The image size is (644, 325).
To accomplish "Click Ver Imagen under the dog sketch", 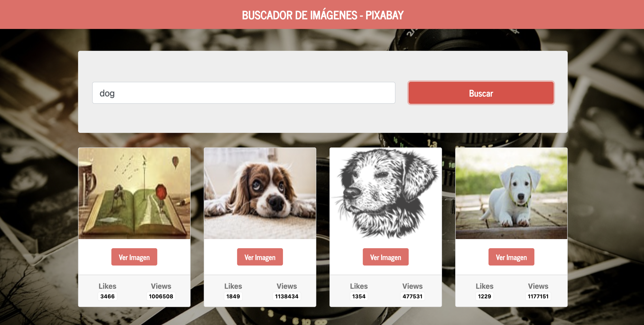I will (x=386, y=257).
